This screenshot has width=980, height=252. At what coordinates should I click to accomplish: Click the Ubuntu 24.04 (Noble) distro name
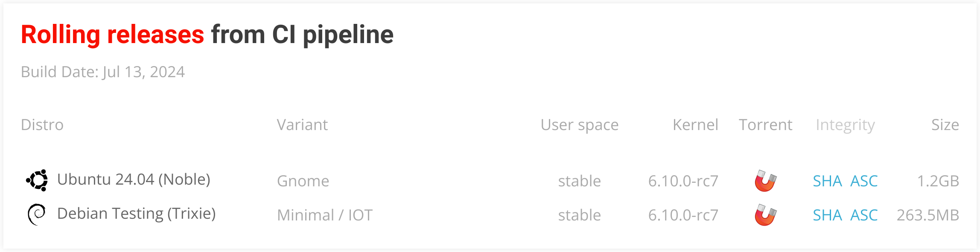tap(134, 180)
